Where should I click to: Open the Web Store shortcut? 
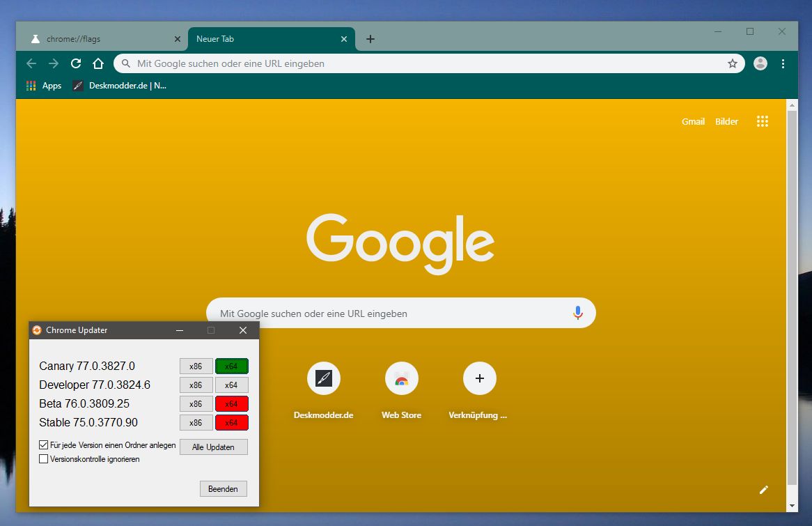pyautogui.click(x=401, y=390)
